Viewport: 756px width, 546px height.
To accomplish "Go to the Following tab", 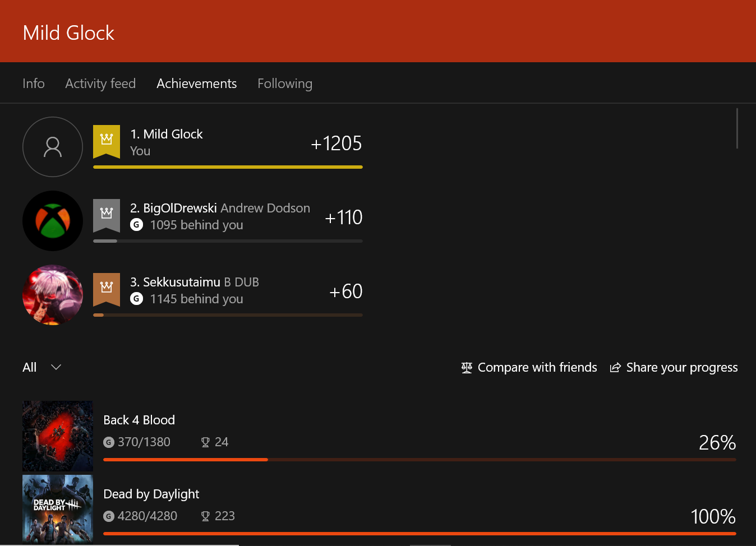I will pyautogui.click(x=285, y=84).
